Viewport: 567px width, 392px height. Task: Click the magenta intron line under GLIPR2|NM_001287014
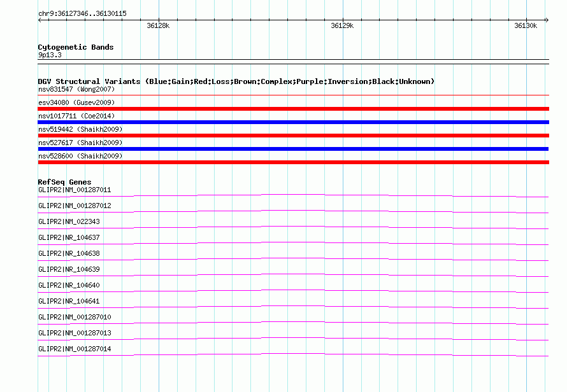293,354
